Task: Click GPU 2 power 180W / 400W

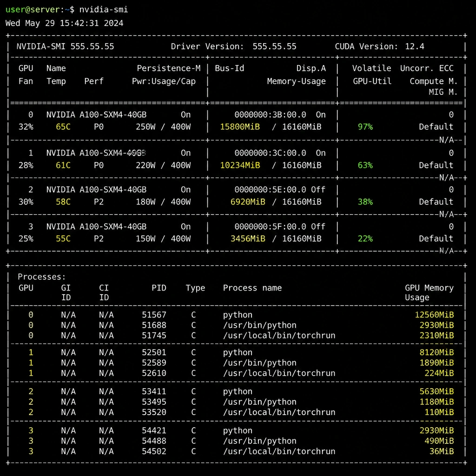Action: (163, 202)
